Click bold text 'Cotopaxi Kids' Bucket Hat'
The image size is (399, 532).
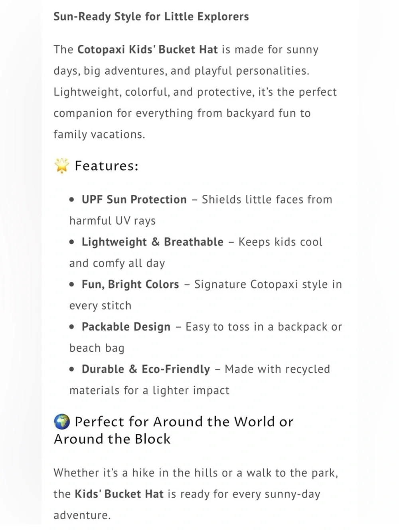pyautogui.click(x=147, y=49)
